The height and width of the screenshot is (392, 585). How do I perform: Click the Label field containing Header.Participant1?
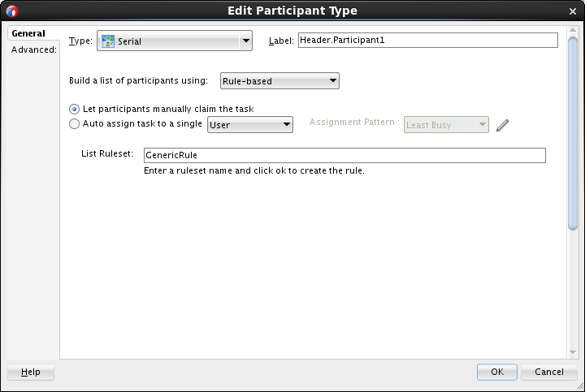[427, 40]
